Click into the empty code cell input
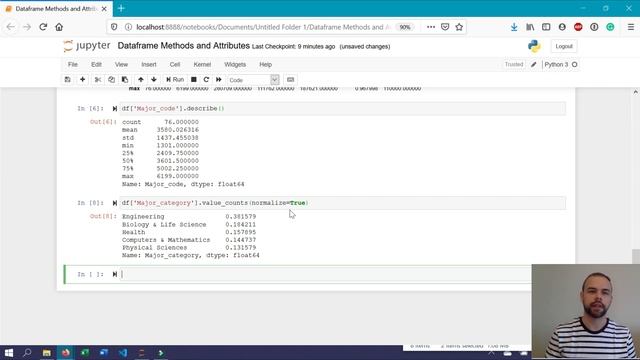Screen dimensions: 640x360 (x=325, y=274)
